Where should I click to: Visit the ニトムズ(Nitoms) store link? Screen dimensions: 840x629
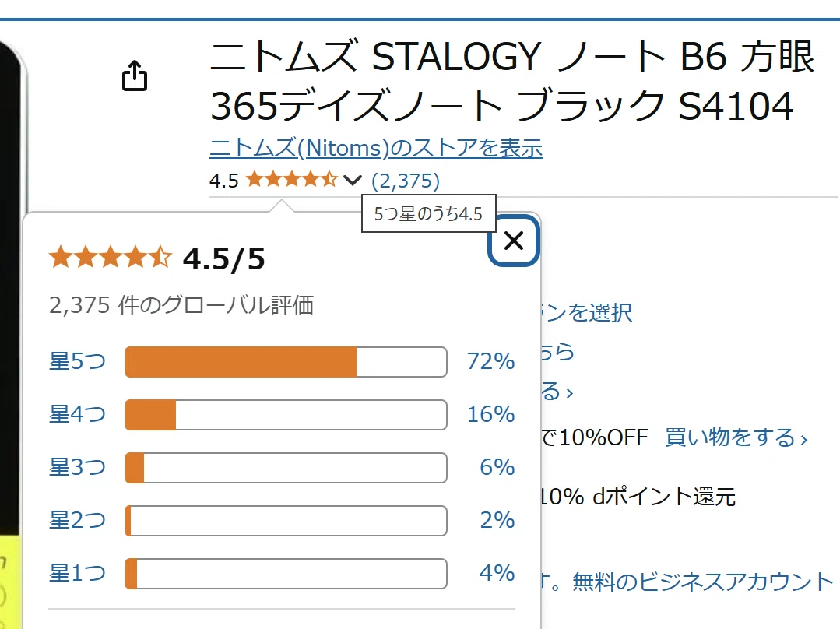pyautogui.click(x=375, y=148)
